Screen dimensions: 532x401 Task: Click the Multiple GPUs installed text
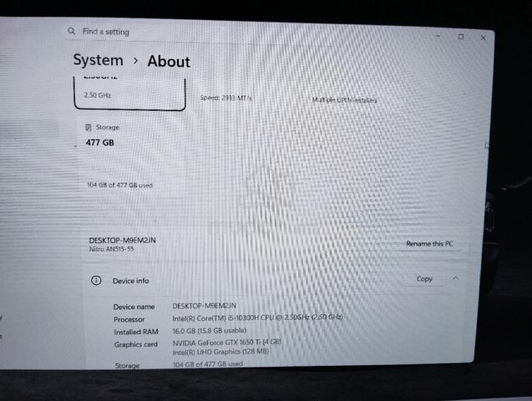coord(344,100)
